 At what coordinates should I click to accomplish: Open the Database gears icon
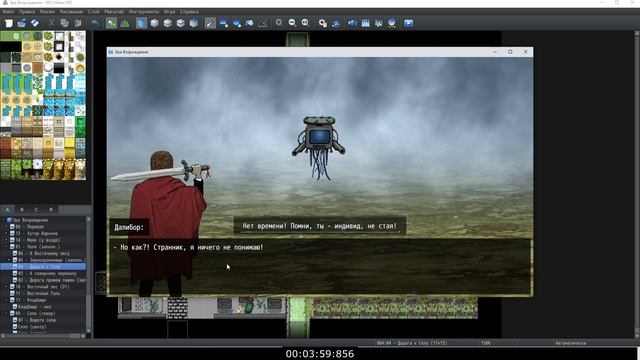pos(322,23)
